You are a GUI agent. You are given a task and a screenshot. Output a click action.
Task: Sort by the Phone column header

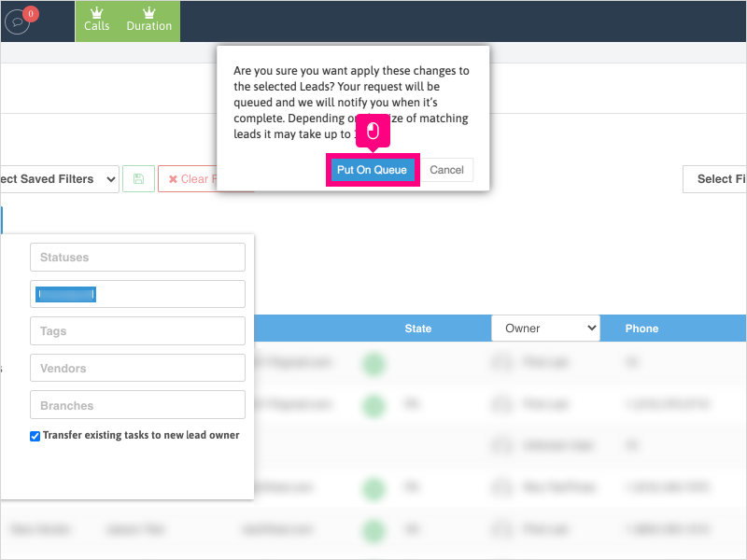point(641,329)
